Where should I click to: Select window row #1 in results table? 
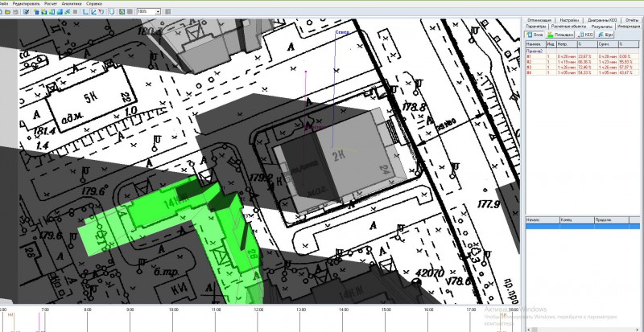pyautogui.click(x=582, y=56)
